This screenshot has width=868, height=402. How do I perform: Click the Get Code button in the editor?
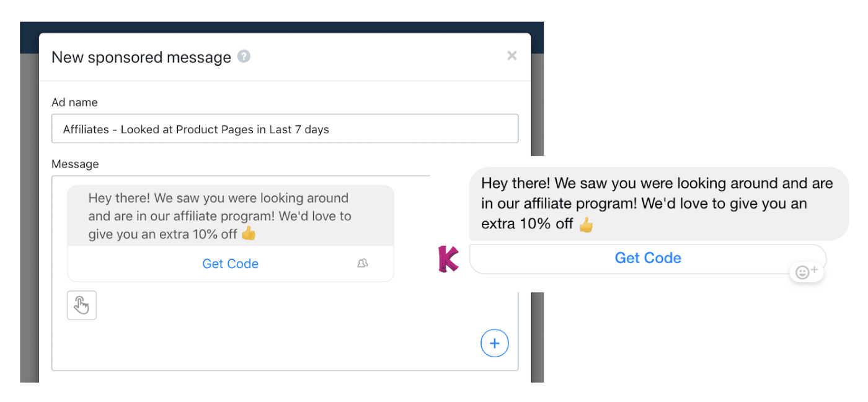point(230,264)
